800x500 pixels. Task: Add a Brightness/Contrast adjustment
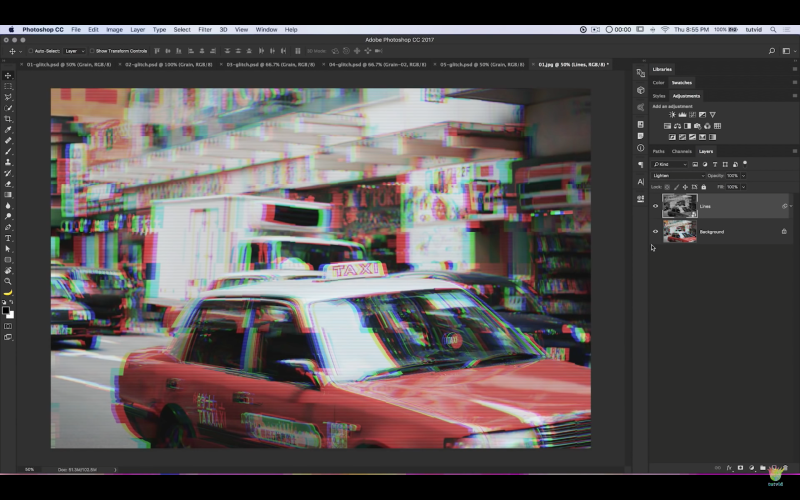[672, 115]
